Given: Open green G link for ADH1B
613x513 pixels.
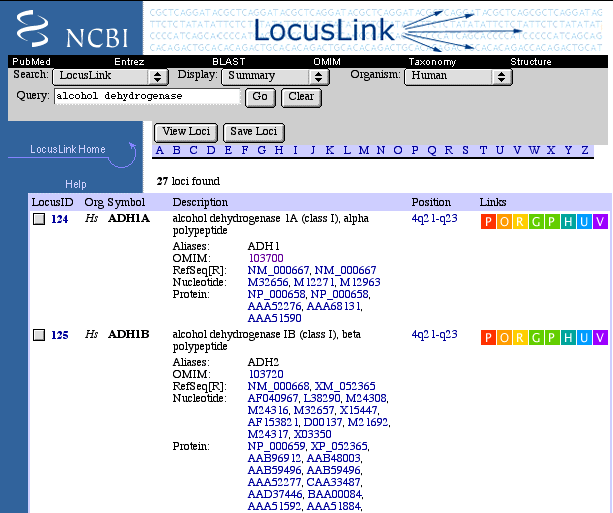Looking at the screenshot, I should [536, 337].
